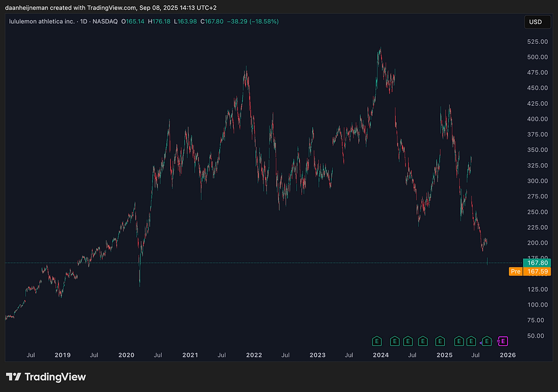558x392 pixels.
Task: Click the open value O165.14
Action: pos(133,22)
